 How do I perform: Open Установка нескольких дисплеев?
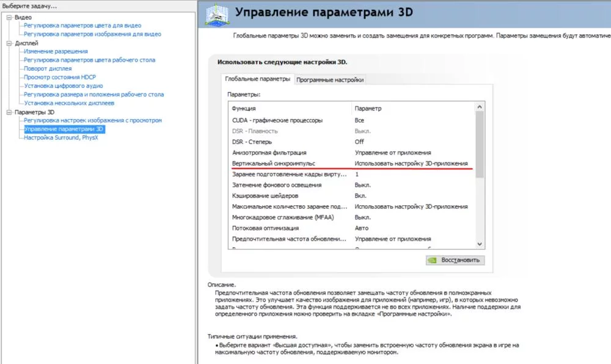tap(69, 103)
